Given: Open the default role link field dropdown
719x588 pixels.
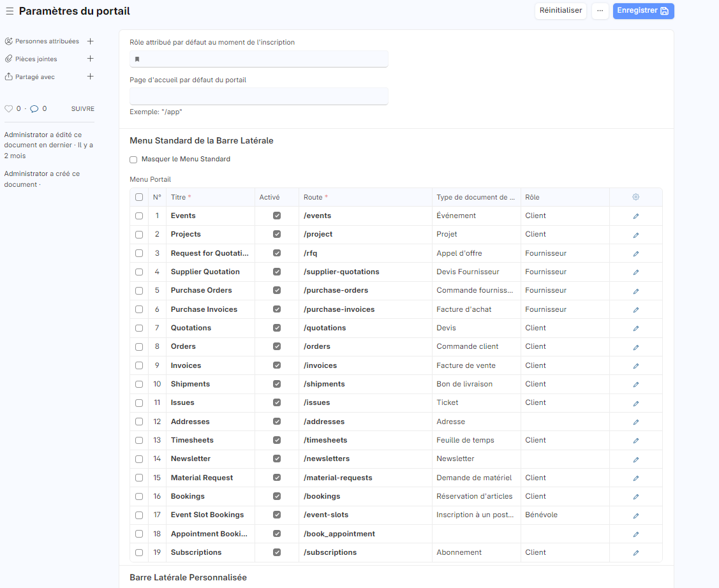Looking at the screenshot, I should tap(259, 59).
